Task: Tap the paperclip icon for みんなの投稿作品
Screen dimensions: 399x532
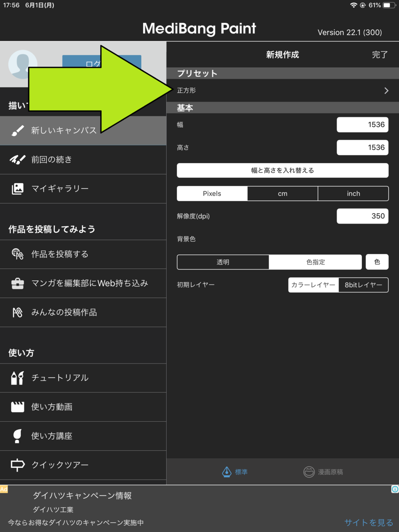Action: [17, 313]
